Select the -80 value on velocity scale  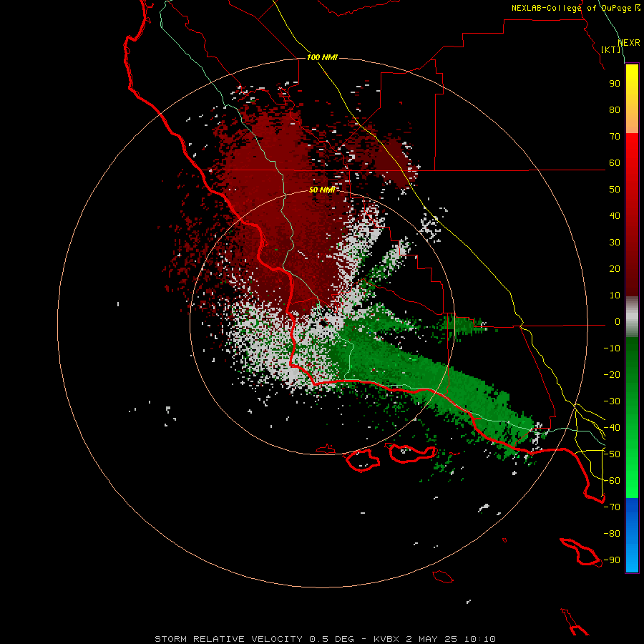point(612,534)
